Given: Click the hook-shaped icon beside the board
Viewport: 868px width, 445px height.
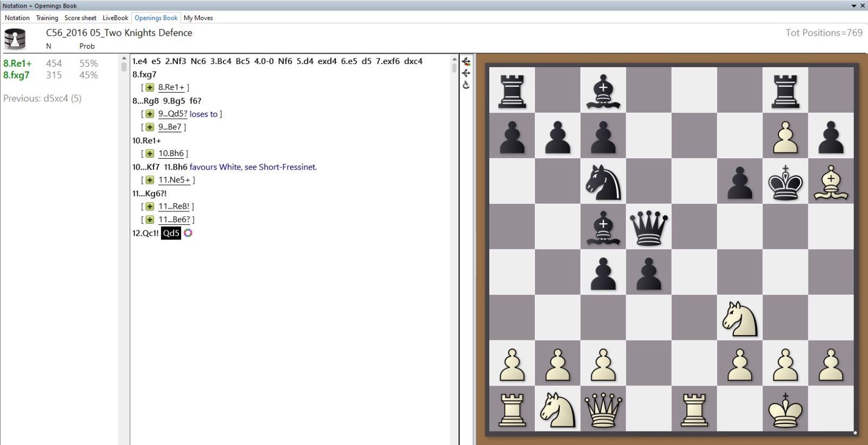Looking at the screenshot, I should click(x=466, y=85).
